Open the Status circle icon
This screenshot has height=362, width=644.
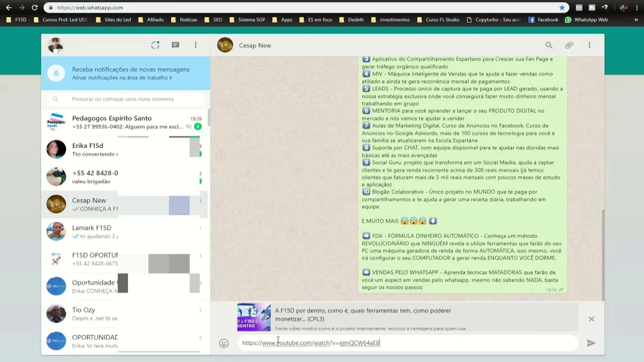155,45
